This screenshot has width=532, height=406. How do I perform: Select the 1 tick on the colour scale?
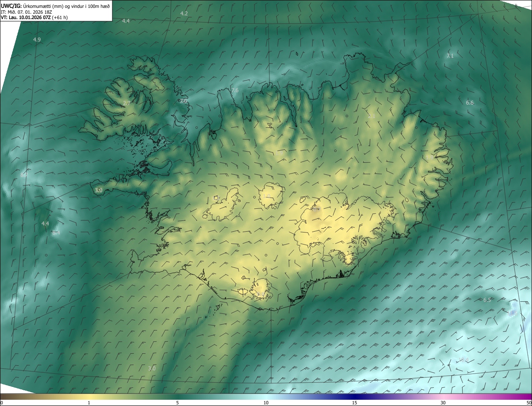pyautogui.click(x=89, y=403)
